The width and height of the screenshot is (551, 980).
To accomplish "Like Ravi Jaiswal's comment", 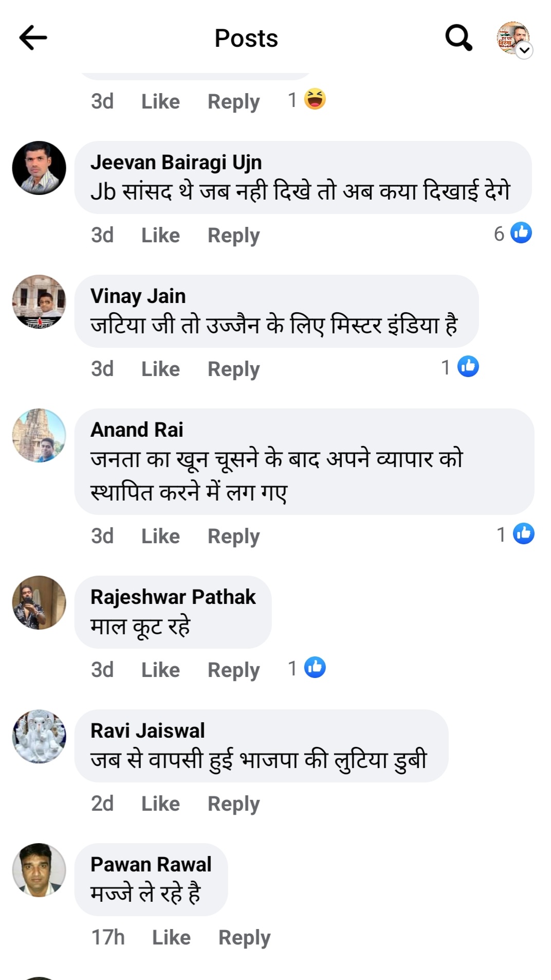I will coord(160,804).
